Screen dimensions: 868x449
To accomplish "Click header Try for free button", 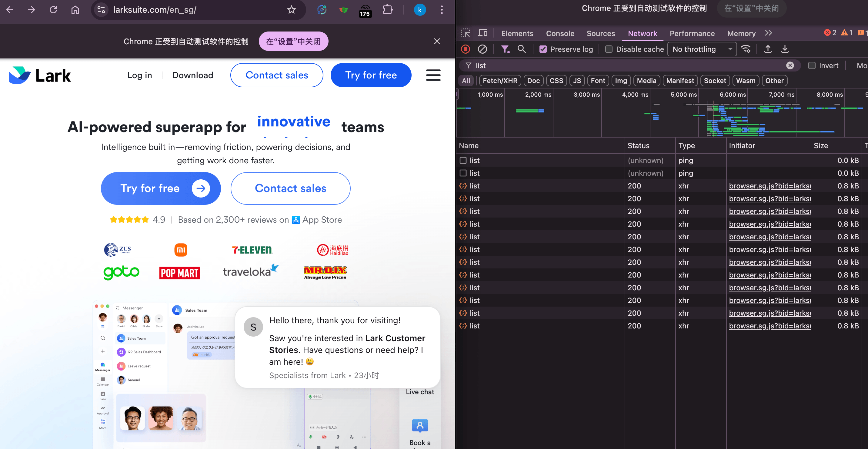I will 371,75.
